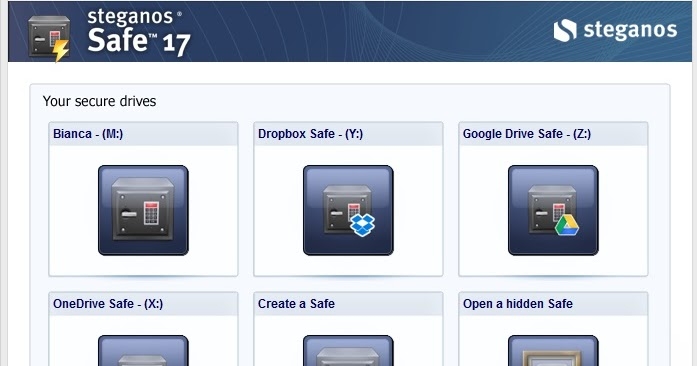Open the Dropbox Safe drive icon
This screenshot has height=366, width=697.
point(348,210)
